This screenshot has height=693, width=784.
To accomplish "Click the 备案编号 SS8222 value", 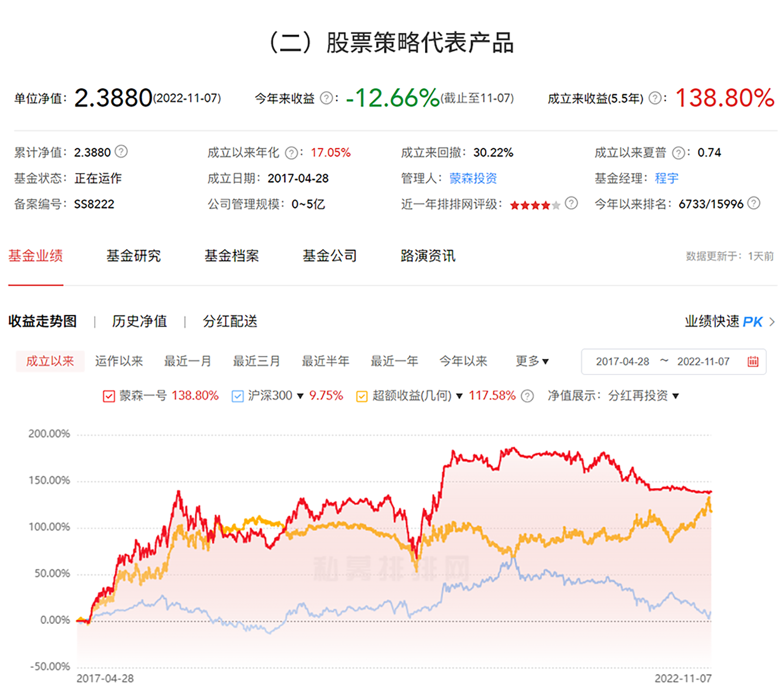I will (x=94, y=204).
